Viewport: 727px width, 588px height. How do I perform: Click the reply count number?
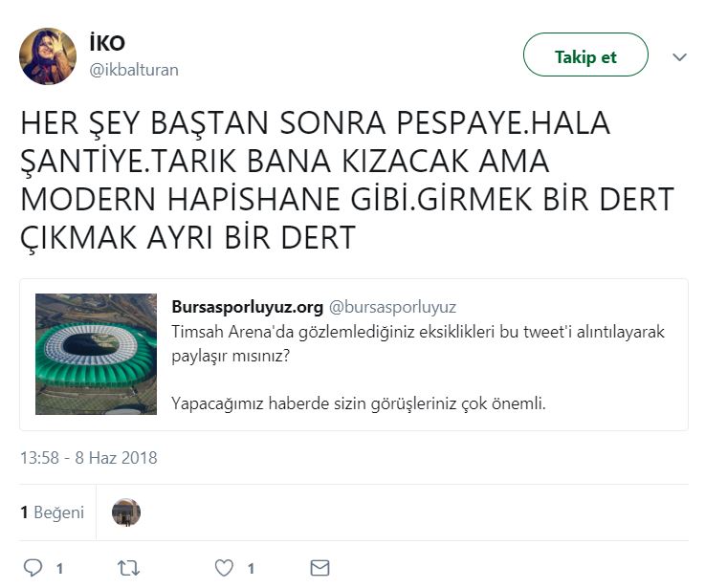tap(59, 569)
